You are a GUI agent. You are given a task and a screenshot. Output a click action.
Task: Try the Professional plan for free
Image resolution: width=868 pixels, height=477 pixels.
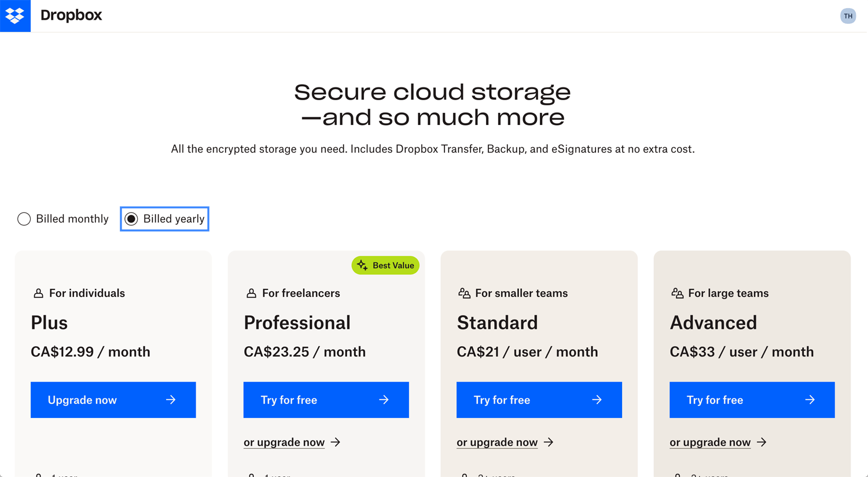pyautogui.click(x=326, y=400)
